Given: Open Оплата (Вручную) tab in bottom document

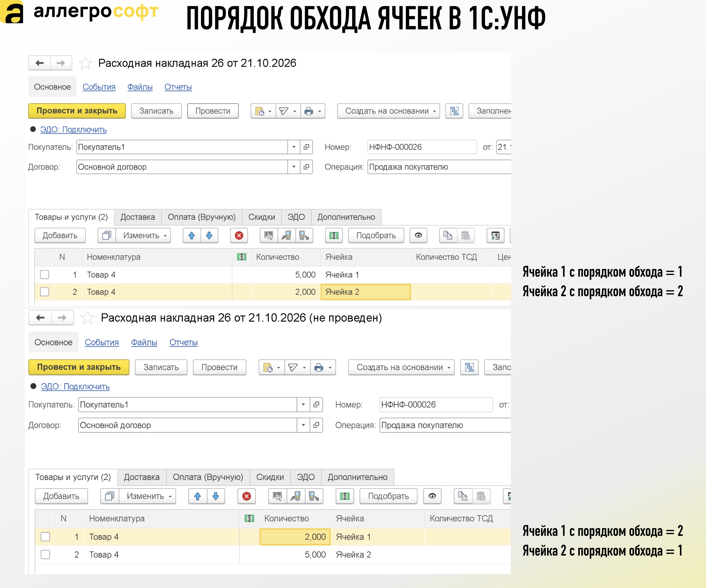Looking at the screenshot, I should [208, 477].
